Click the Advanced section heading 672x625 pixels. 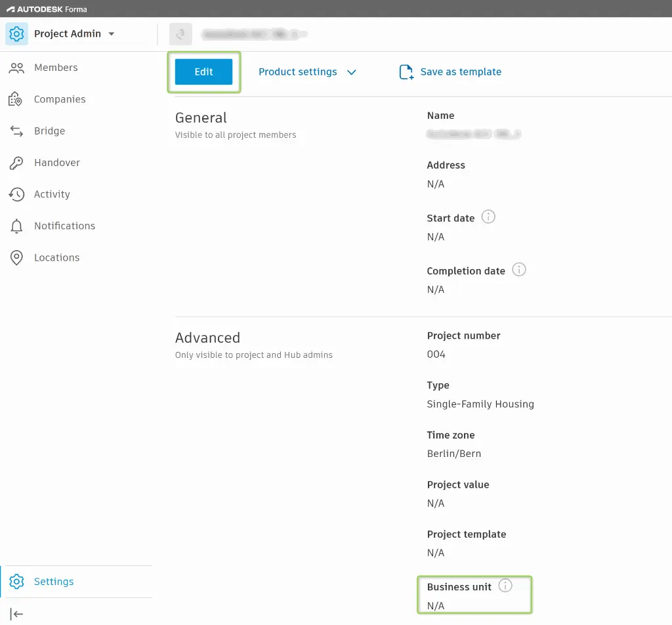207,338
